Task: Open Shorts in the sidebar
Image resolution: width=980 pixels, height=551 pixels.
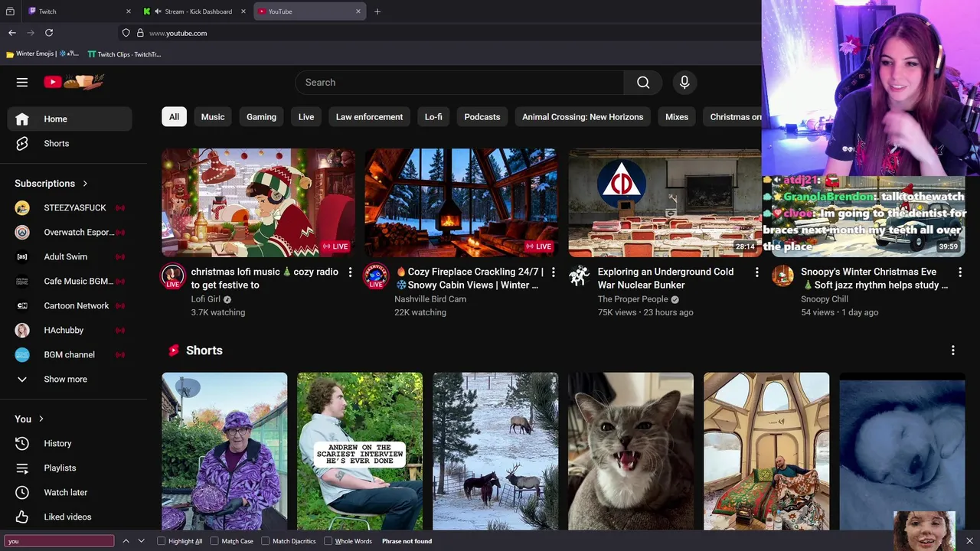Action: [x=70, y=144]
